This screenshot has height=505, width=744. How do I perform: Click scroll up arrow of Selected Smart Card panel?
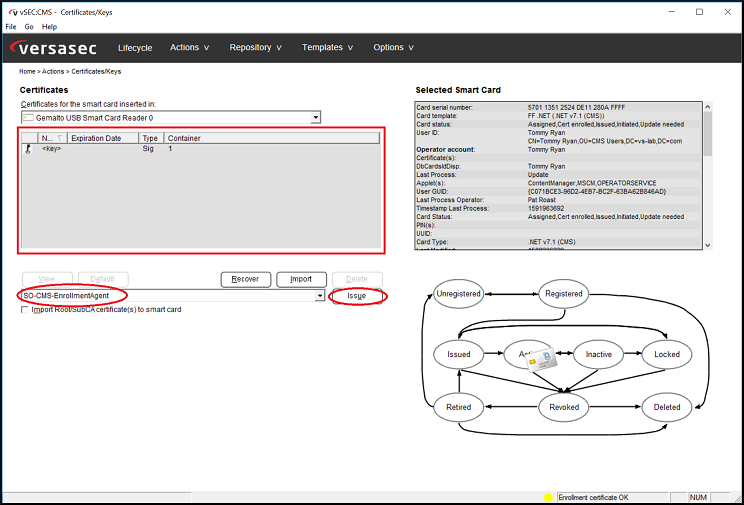coord(707,107)
